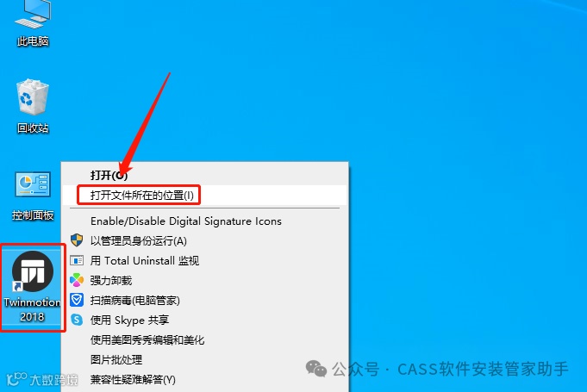The width and height of the screenshot is (587, 392).
Task: Choose 以管理员身份运行(A) option
Action: 139,241
